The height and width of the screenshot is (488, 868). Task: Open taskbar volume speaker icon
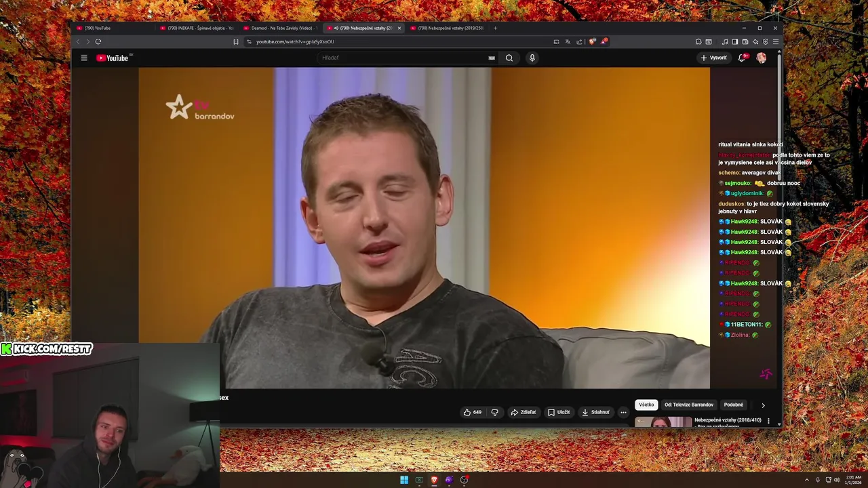click(837, 480)
